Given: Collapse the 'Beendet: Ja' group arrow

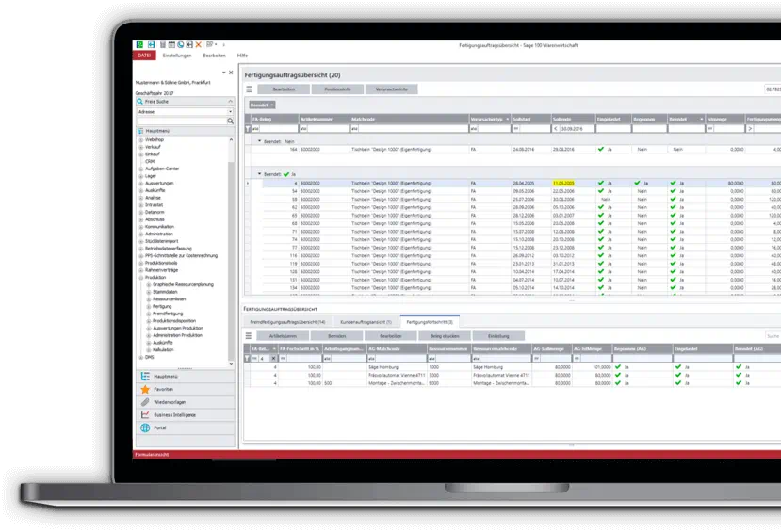Looking at the screenshot, I should 259,174.
